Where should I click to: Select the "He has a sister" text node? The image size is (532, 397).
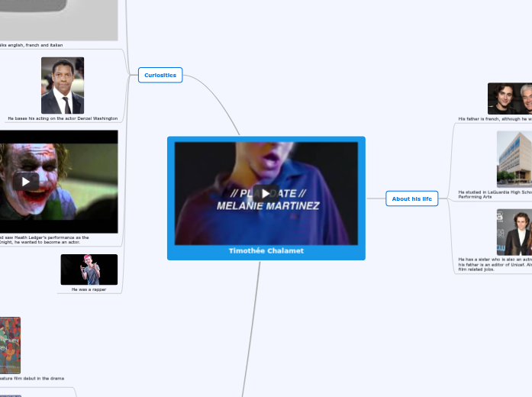click(x=495, y=263)
